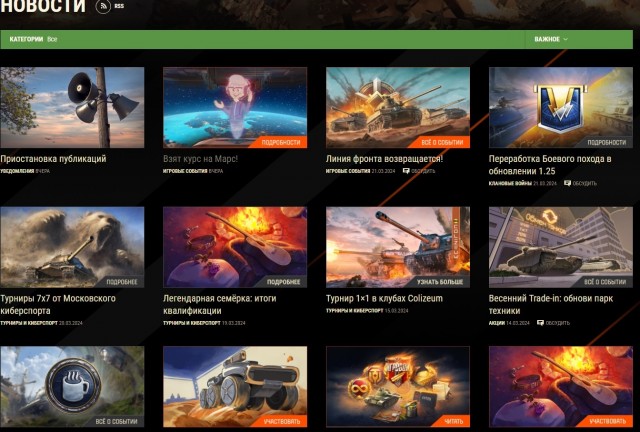Open Линия фронта возвращается! headline
The height and width of the screenshot is (432, 640).
(384, 159)
